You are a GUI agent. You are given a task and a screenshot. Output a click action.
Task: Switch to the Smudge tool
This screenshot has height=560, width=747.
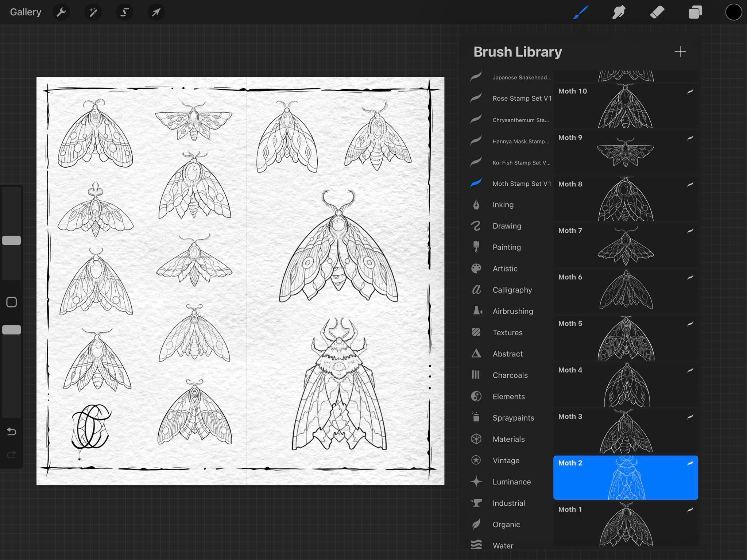pyautogui.click(x=619, y=12)
